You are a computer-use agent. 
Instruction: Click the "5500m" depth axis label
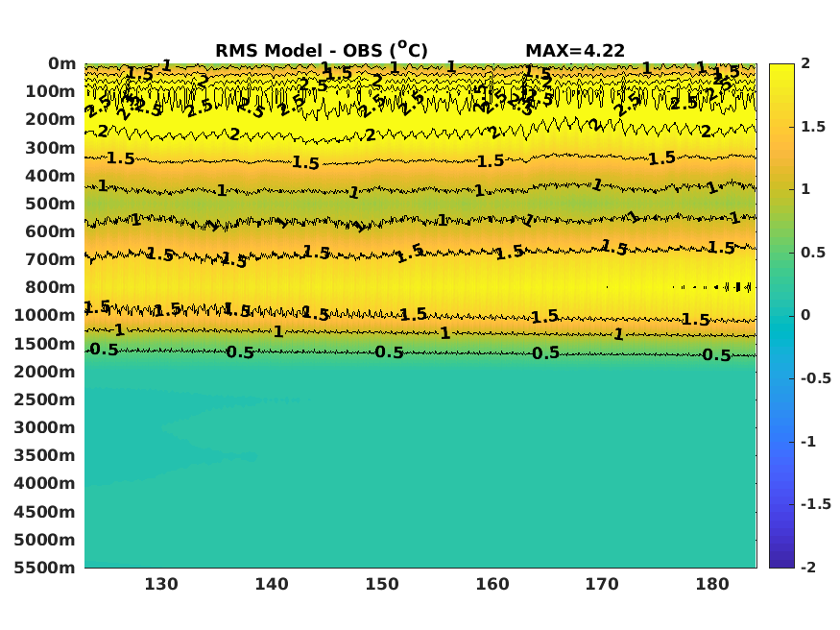45,568
